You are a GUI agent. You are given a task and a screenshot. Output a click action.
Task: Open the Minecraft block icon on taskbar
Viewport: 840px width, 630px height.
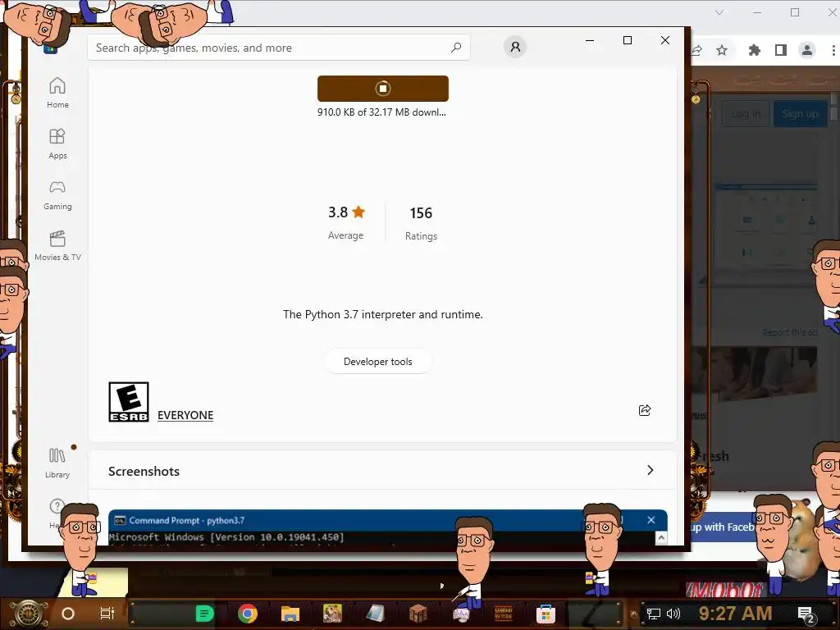point(418,614)
